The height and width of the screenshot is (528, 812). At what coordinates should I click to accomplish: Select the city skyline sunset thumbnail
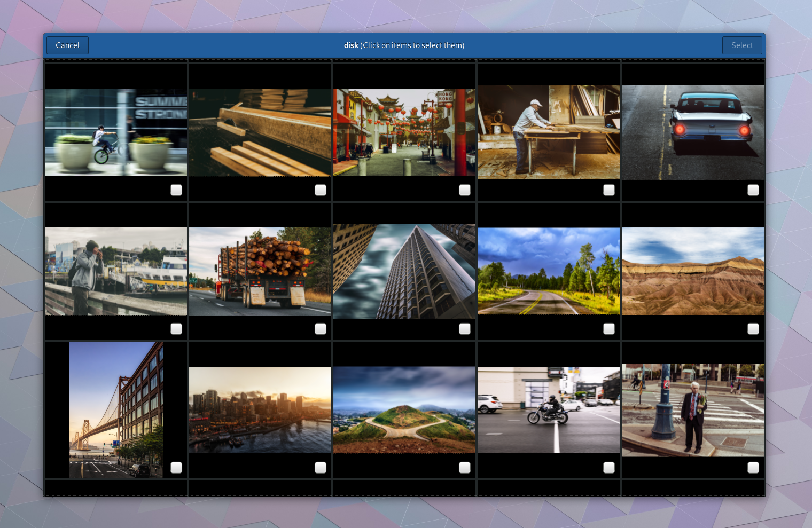point(260,409)
